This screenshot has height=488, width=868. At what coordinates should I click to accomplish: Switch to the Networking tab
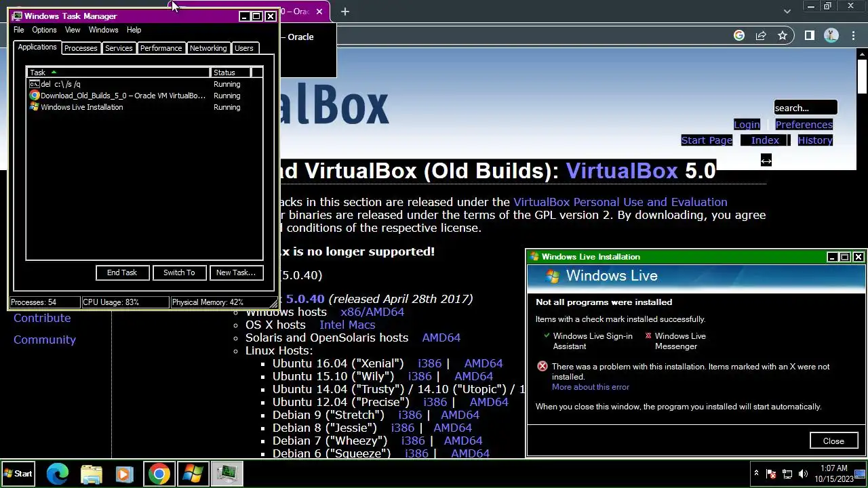tap(208, 48)
